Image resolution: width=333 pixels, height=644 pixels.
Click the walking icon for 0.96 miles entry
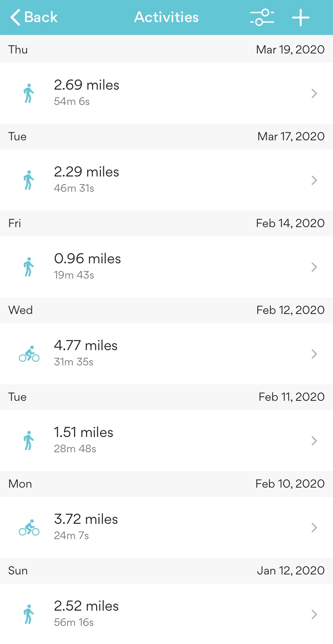29,267
